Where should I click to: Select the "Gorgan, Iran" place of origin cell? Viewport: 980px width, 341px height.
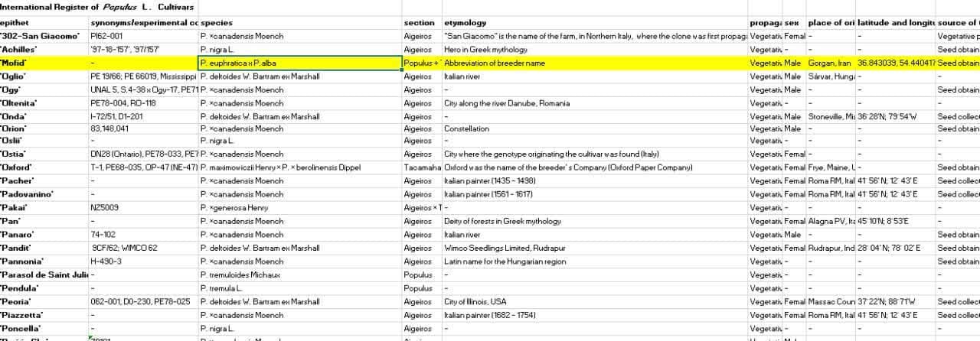coord(830,63)
